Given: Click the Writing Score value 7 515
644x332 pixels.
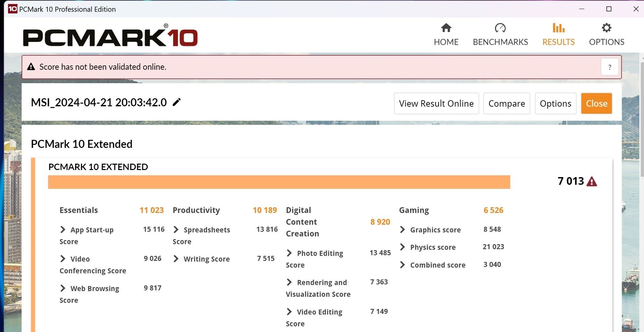Looking at the screenshot, I should 266,259.
